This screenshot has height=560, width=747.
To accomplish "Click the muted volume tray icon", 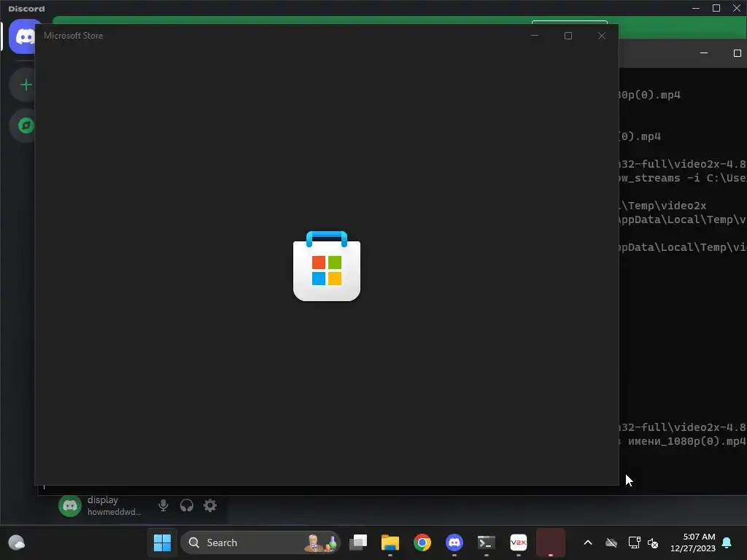I will (653, 542).
